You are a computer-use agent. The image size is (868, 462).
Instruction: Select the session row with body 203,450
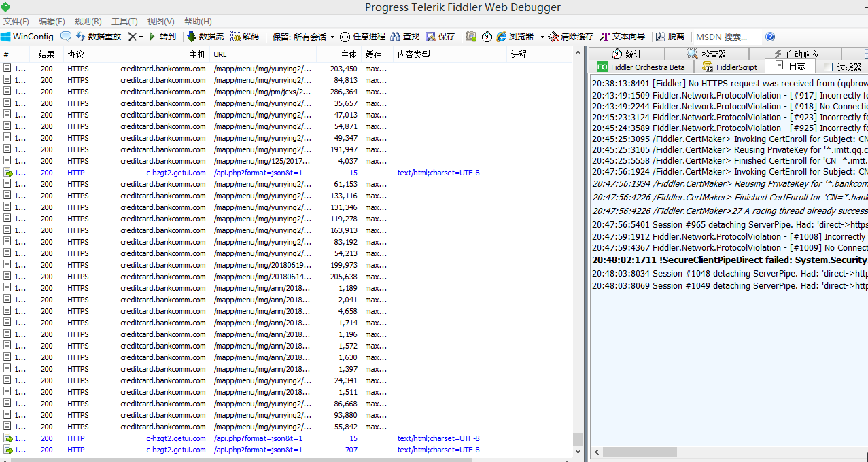point(286,69)
